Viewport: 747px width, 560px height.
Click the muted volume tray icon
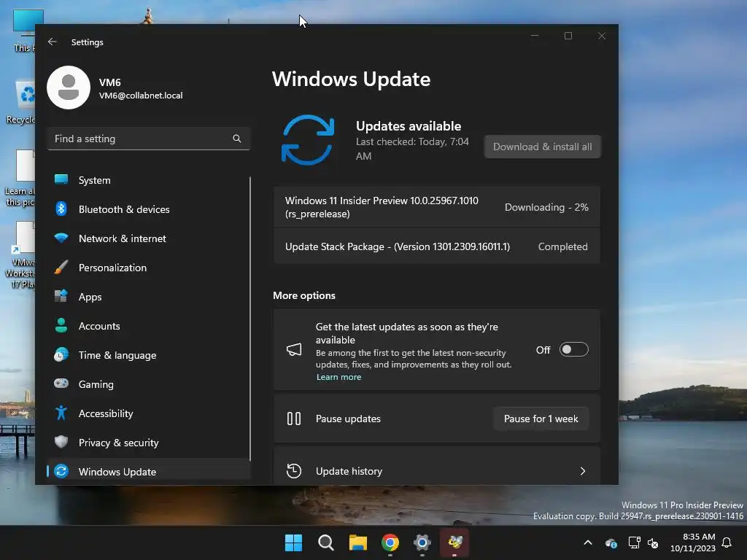653,542
